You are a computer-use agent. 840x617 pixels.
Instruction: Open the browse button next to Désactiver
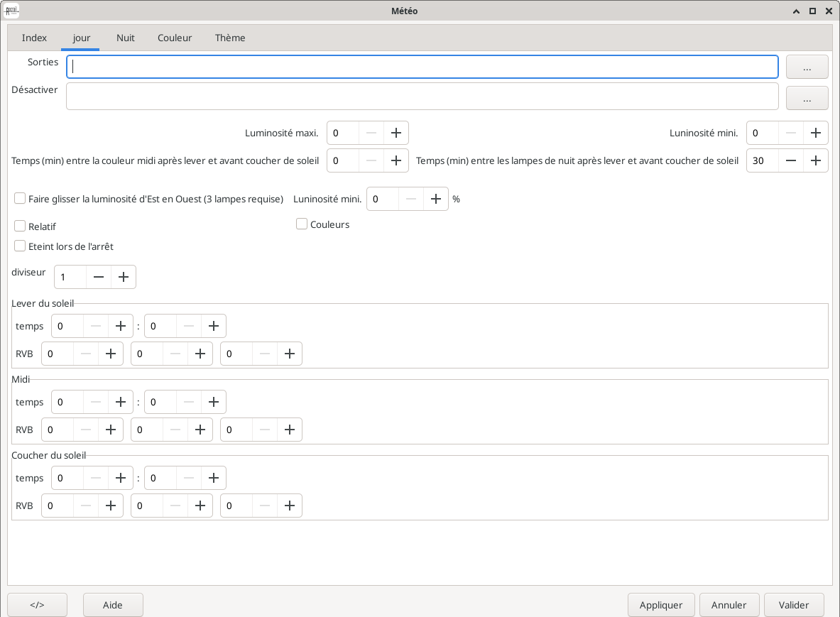coord(807,98)
